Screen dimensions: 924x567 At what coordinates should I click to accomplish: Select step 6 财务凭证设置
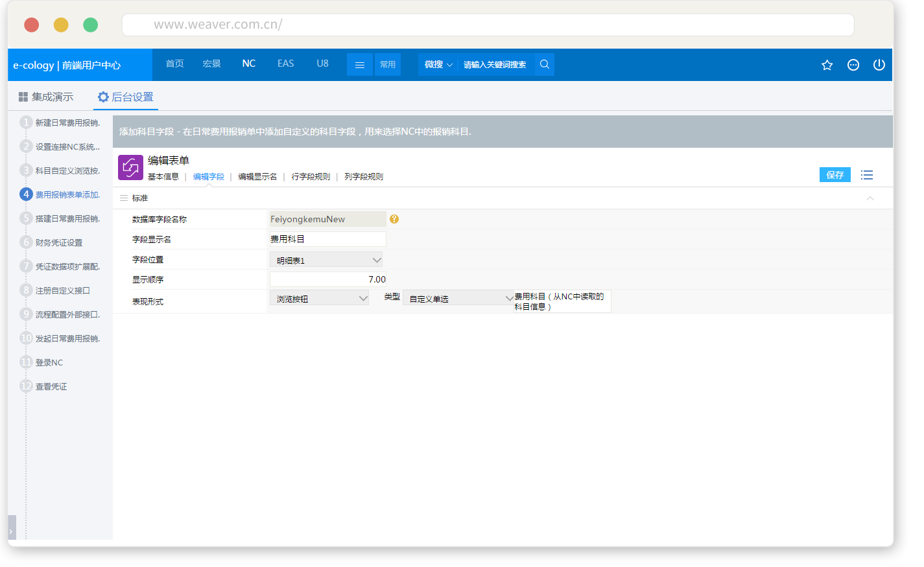58,243
